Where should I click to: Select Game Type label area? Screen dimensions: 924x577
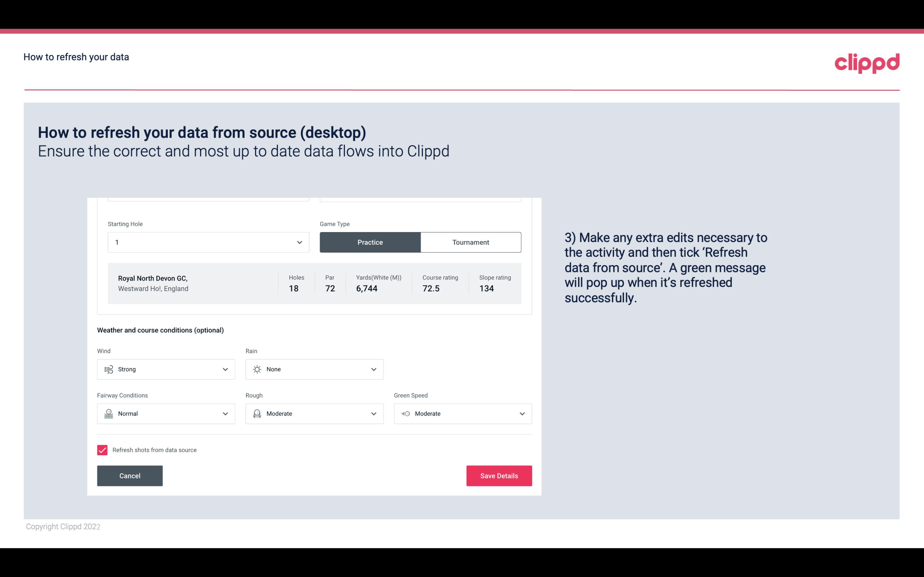pyautogui.click(x=334, y=223)
